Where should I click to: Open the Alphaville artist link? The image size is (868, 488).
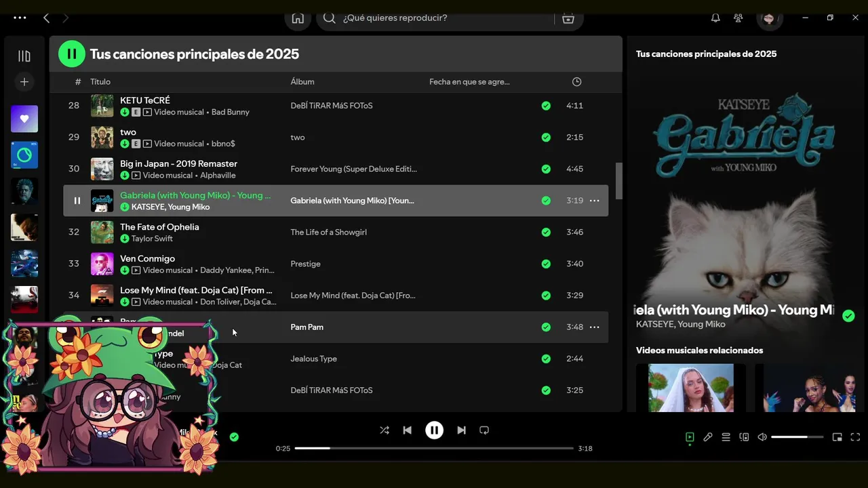tap(218, 176)
